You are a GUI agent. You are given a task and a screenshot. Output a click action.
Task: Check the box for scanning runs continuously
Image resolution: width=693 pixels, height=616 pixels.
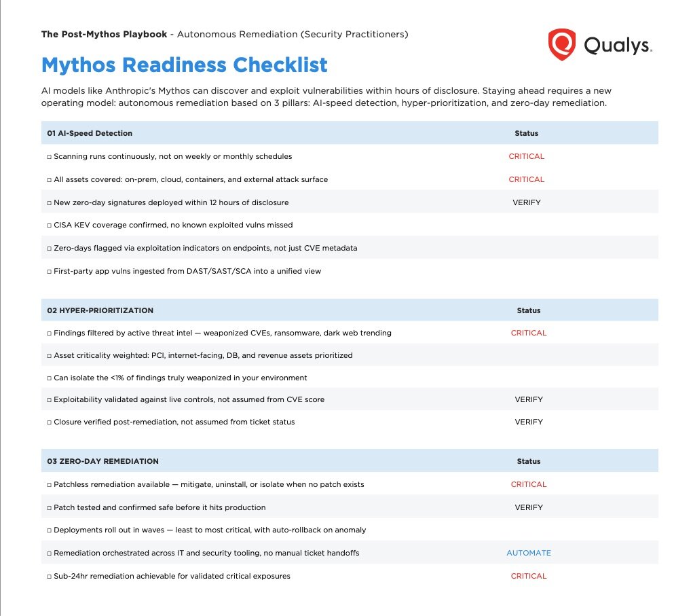point(49,157)
